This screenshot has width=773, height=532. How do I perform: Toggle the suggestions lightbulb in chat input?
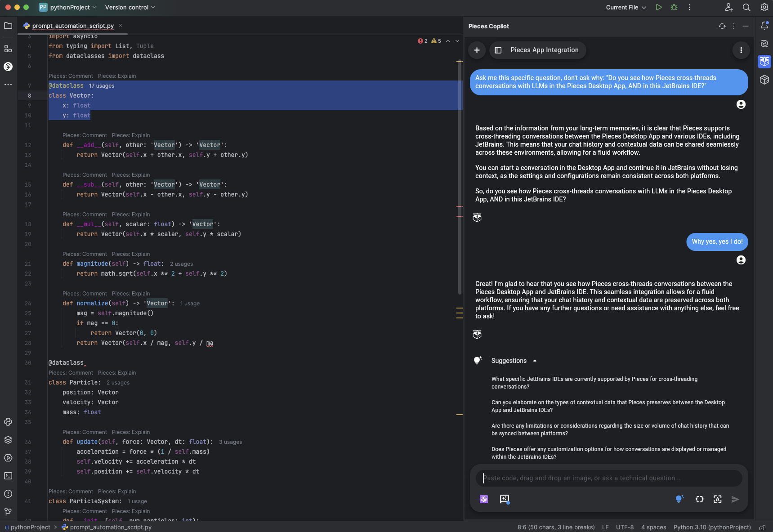tap(679, 499)
